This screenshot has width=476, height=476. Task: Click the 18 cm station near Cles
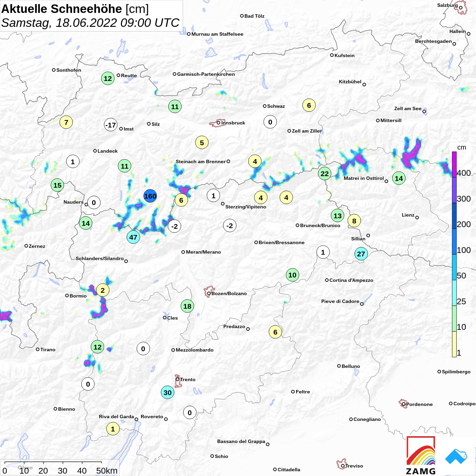click(x=187, y=306)
